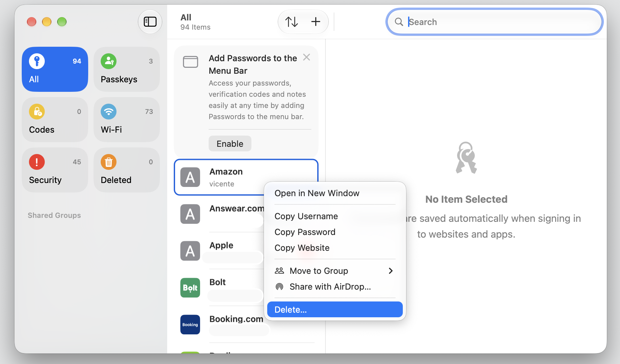Select the Answear.com letter avatar
Viewport: 620px width, 364px height.
pyautogui.click(x=190, y=214)
